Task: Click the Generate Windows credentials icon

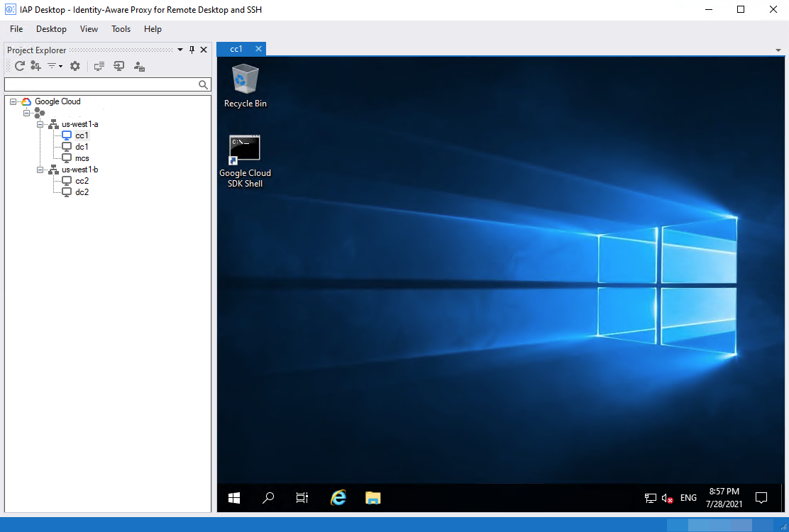Action: point(139,67)
